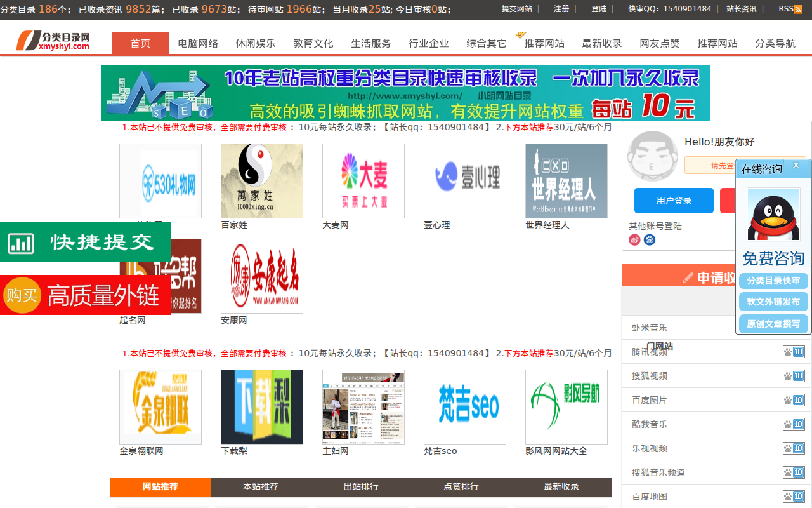This screenshot has width=812, height=508.
Task: Click the 分类目录快审 button
Action: [773, 281]
